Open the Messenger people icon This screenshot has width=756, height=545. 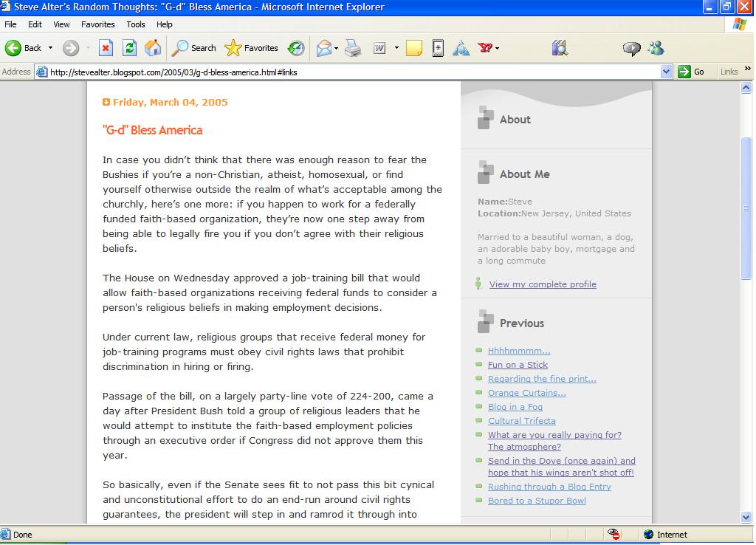pos(656,48)
